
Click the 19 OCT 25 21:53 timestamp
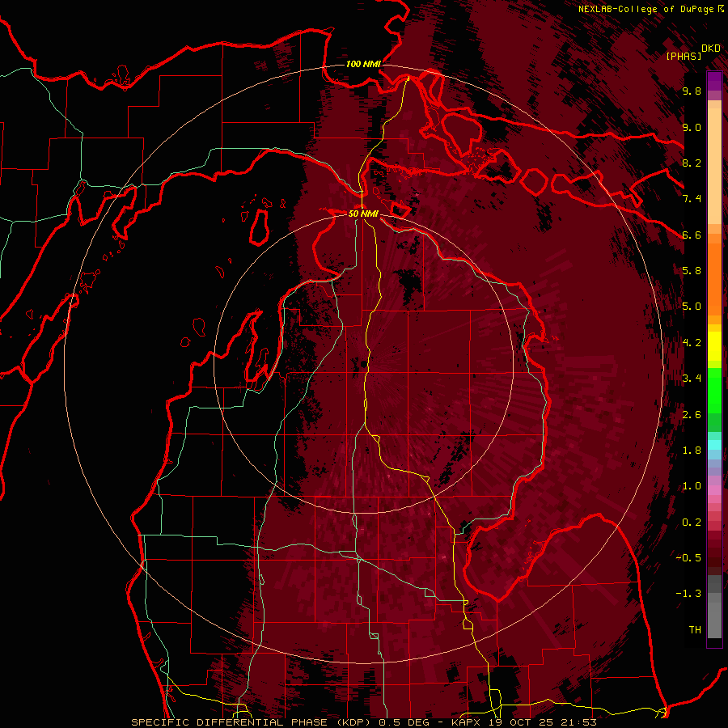click(543, 722)
